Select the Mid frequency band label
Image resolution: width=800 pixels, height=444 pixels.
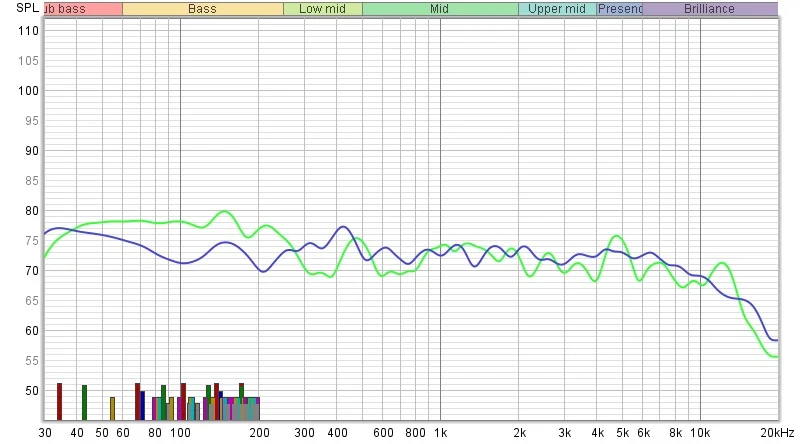tap(439, 9)
